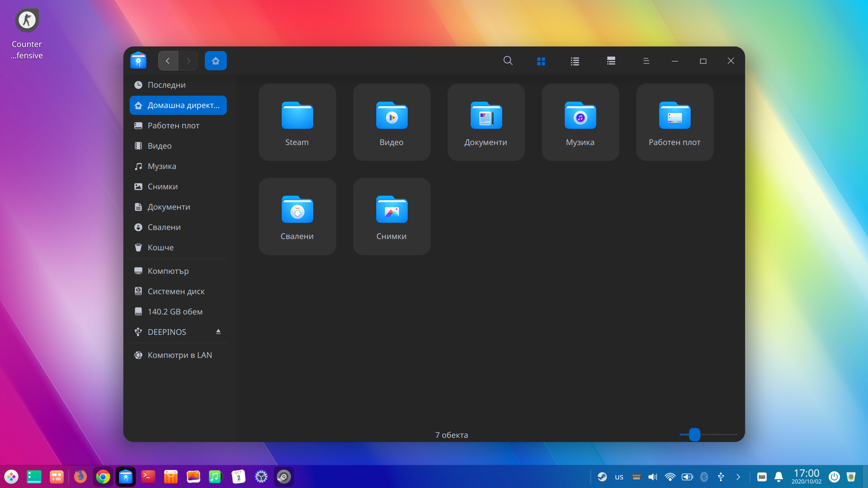Screen dimensions: 868x488
Task: Adjust the icon size slider
Action: click(694, 435)
